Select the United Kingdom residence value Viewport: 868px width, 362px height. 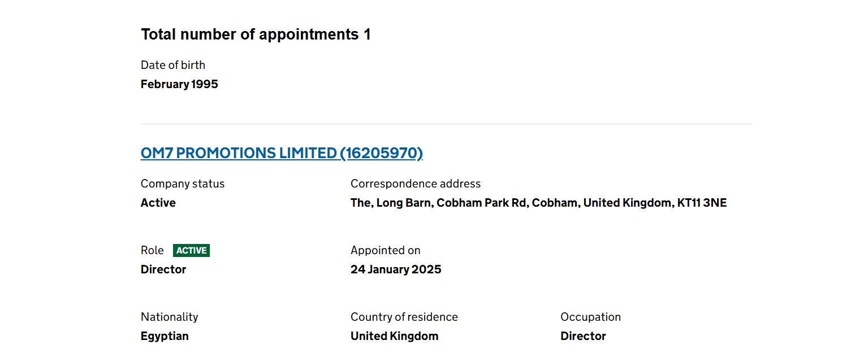[395, 336]
